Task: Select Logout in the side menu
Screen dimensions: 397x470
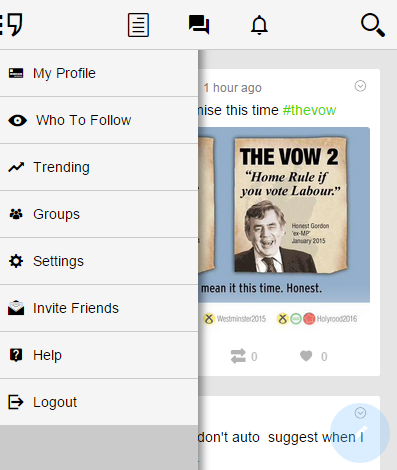Action: [99, 402]
